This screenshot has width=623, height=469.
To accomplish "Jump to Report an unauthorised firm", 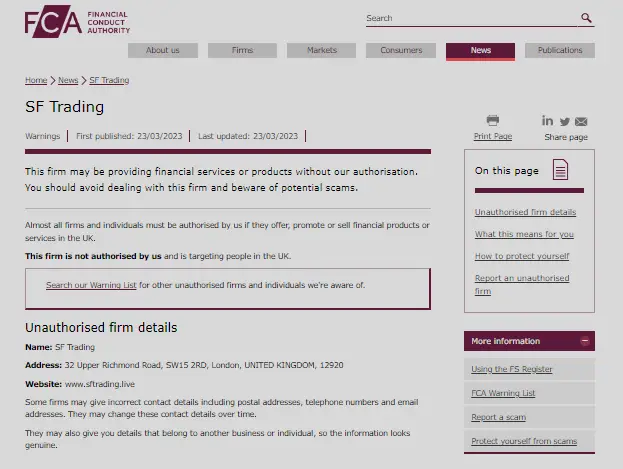I will click(x=522, y=285).
